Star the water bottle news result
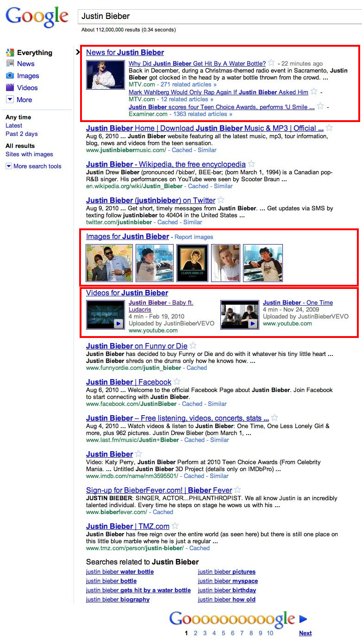 coord(272,63)
